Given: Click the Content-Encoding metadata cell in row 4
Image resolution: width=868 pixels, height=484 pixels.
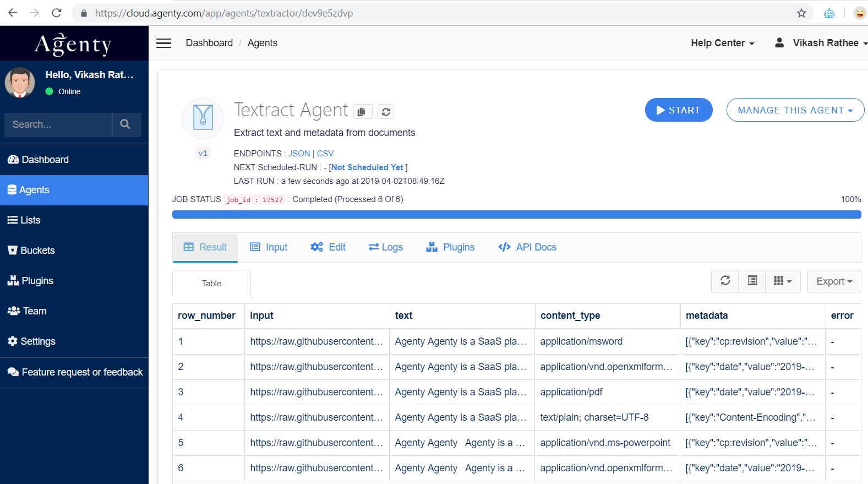Looking at the screenshot, I should 752,417.
